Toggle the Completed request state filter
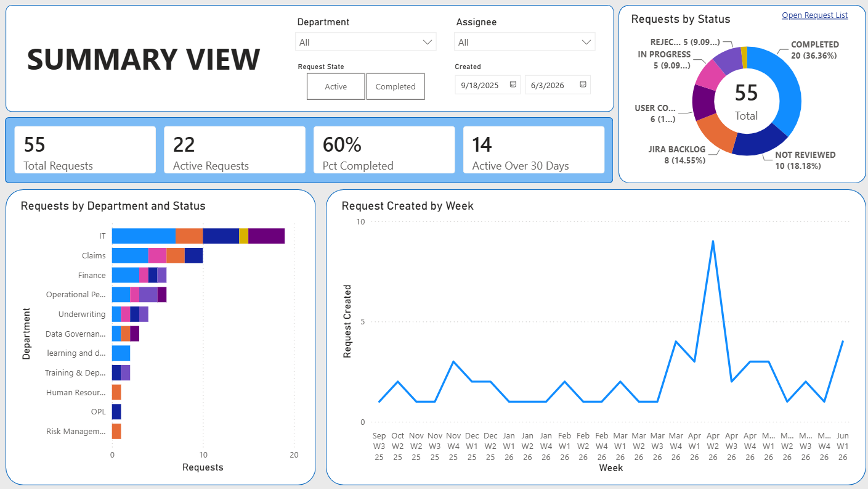 395,86
